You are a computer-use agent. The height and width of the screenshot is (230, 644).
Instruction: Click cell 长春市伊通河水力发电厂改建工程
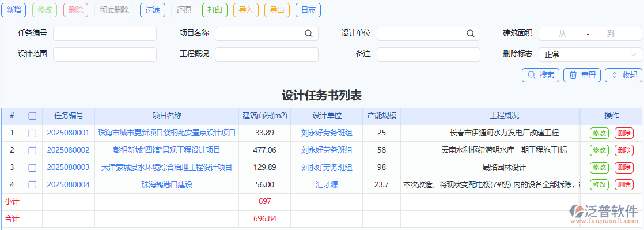505,133
